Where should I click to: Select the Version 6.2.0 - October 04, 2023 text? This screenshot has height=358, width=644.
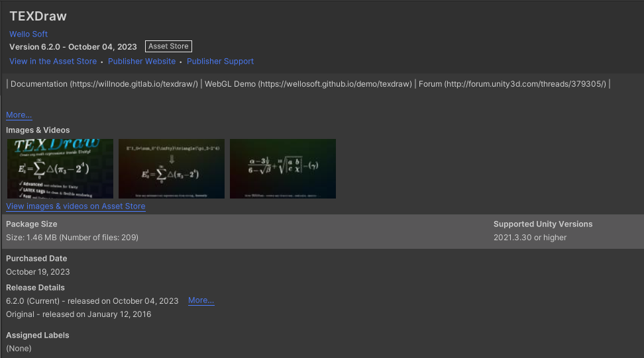point(73,47)
